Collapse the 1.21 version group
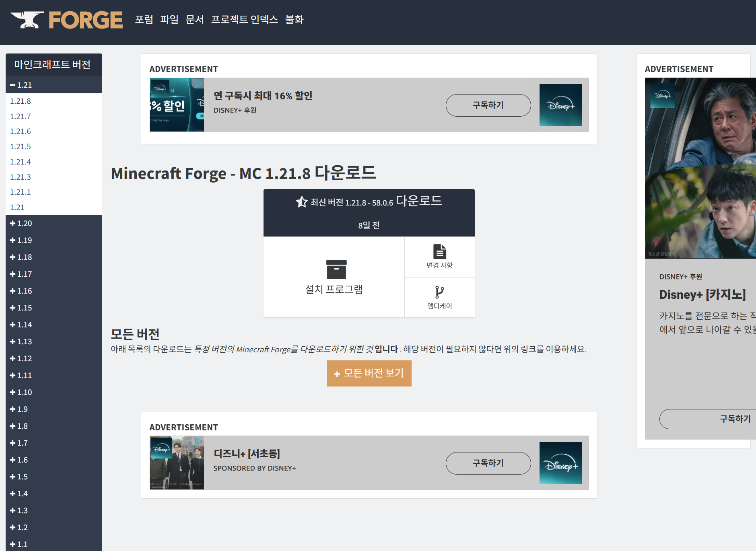756x551 pixels. [54, 85]
